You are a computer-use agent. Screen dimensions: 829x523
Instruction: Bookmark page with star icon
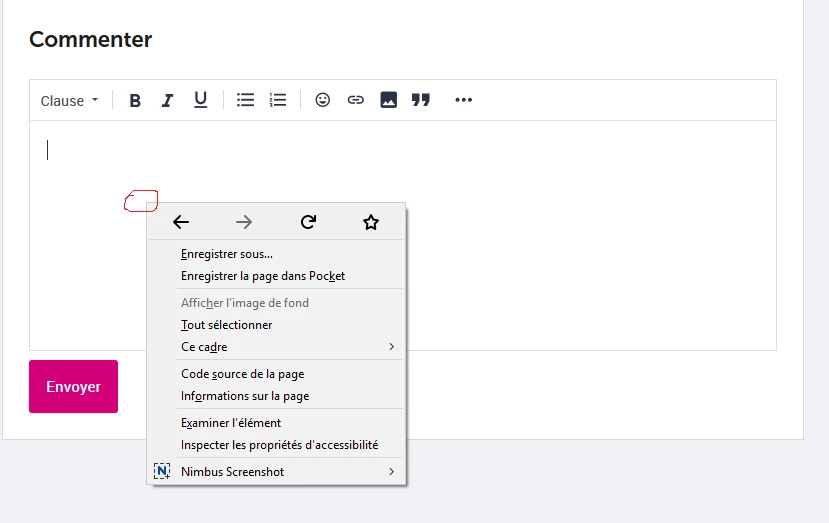pos(371,222)
